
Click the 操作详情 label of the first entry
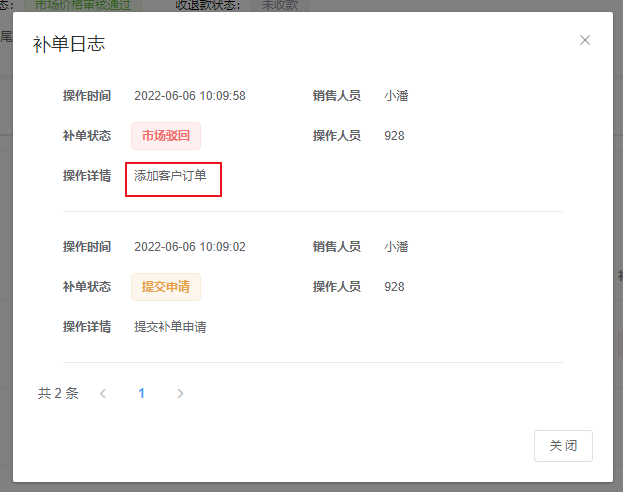tap(87, 176)
